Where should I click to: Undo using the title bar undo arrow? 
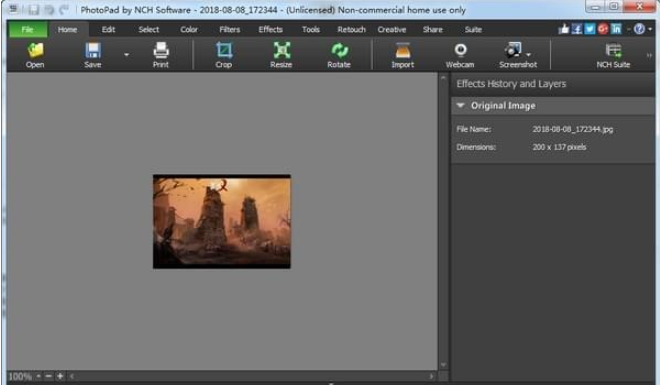49,9
